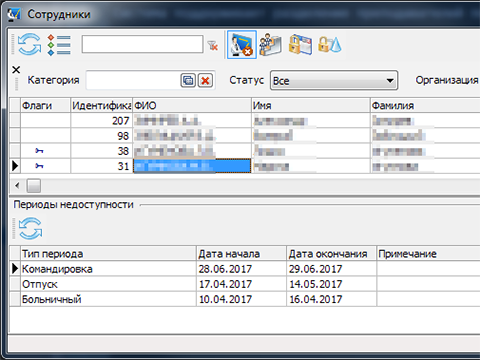The image size is (480, 360).
Task: Refresh the Периоды недоступности list
Action: click(30, 229)
